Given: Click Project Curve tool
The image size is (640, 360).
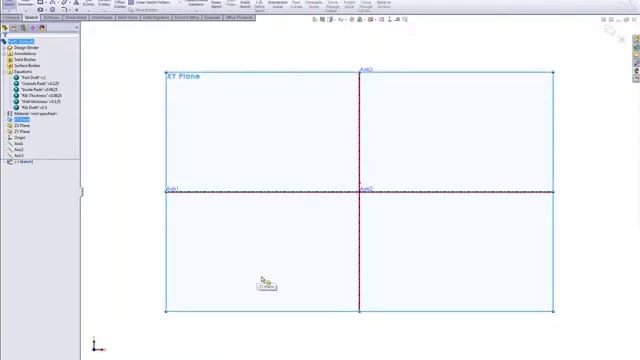Looking at the screenshot, I should 349,4.
